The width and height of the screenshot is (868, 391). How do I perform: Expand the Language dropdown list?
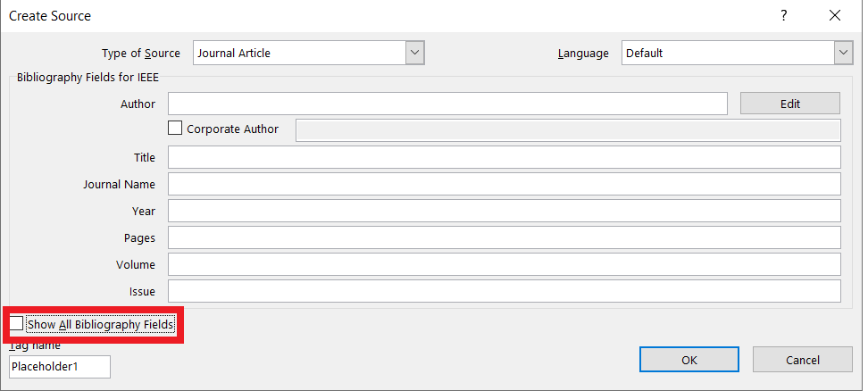843,53
